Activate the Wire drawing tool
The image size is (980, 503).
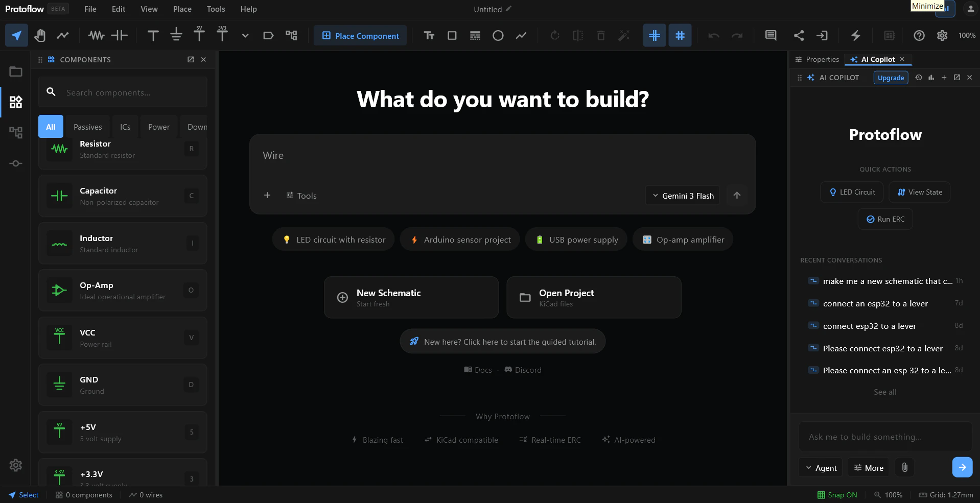[62, 35]
